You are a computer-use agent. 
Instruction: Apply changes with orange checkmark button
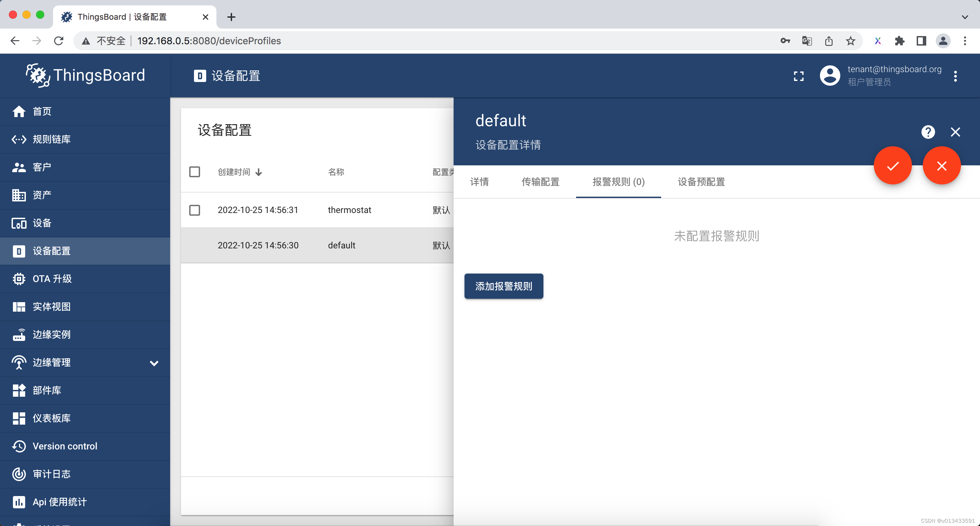coord(893,165)
